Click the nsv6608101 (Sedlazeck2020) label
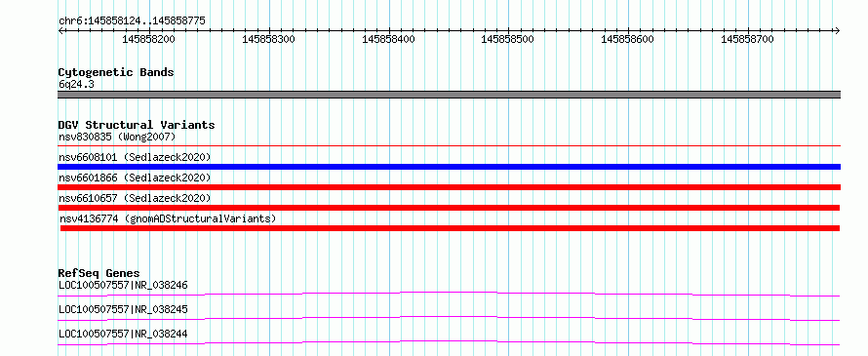The width and height of the screenshot is (868, 356). [135, 157]
